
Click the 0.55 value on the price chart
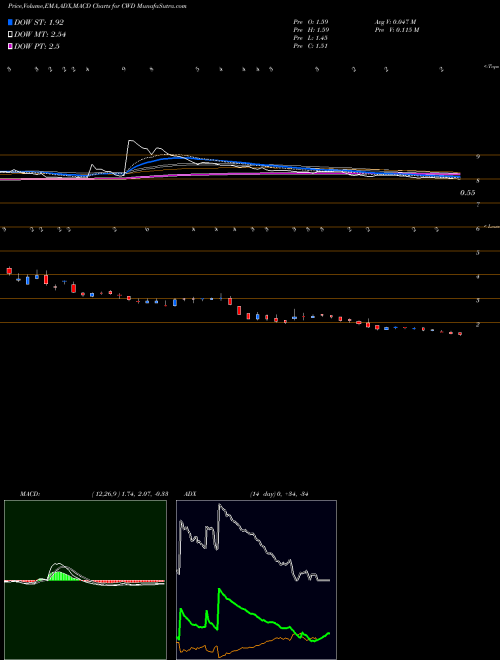pos(468,193)
